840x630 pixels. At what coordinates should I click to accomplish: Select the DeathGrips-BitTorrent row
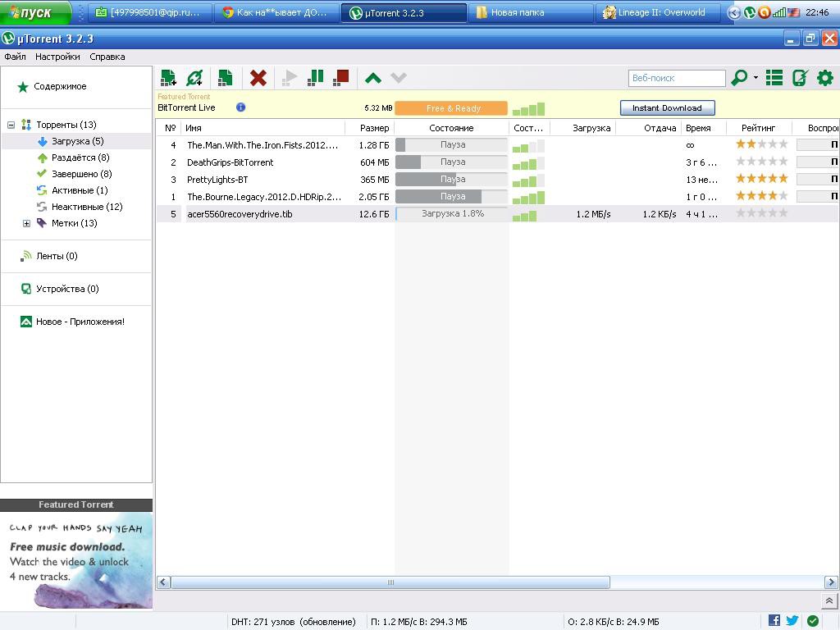pos(497,162)
